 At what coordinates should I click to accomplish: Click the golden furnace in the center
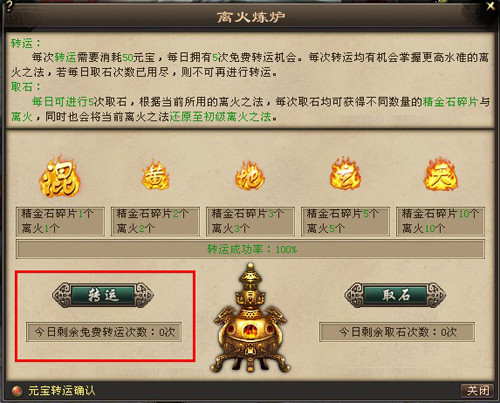pyautogui.click(x=250, y=318)
